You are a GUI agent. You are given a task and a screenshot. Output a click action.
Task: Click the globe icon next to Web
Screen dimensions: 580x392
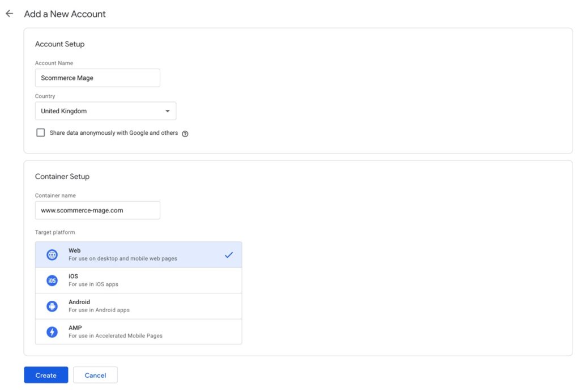(x=53, y=254)
